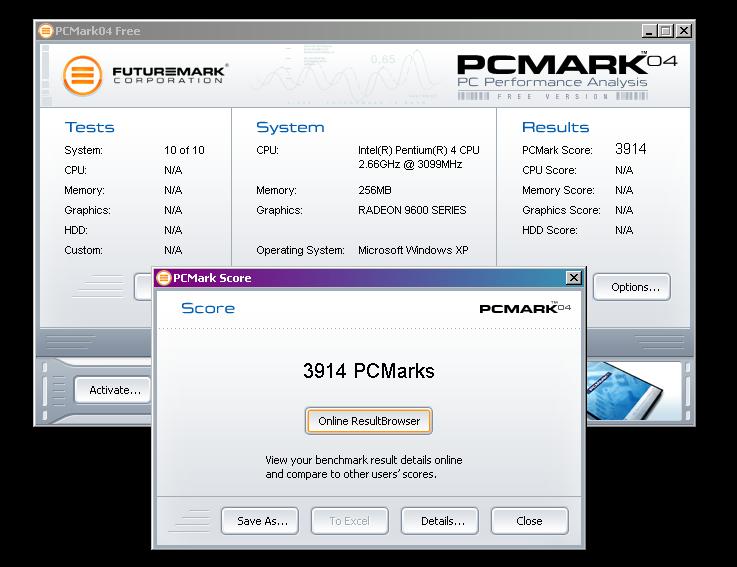The height and width of the screenshot is (567, 737).
Task: Click the "HDD:" label under Tests
Action: [76, 230]
